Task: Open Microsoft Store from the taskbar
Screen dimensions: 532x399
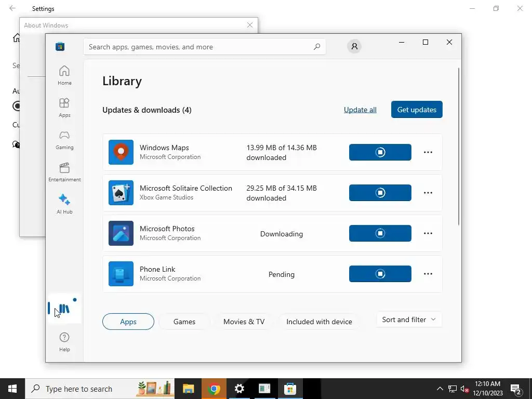Action: click(x=290, y=389)
